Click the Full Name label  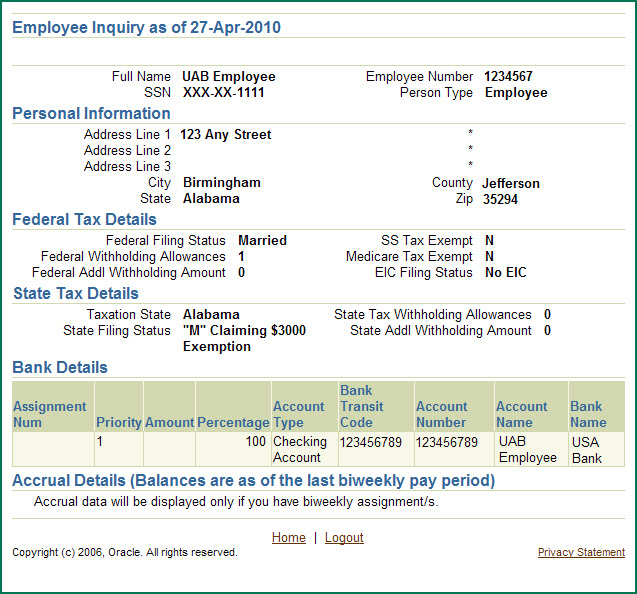coord(141,76)
